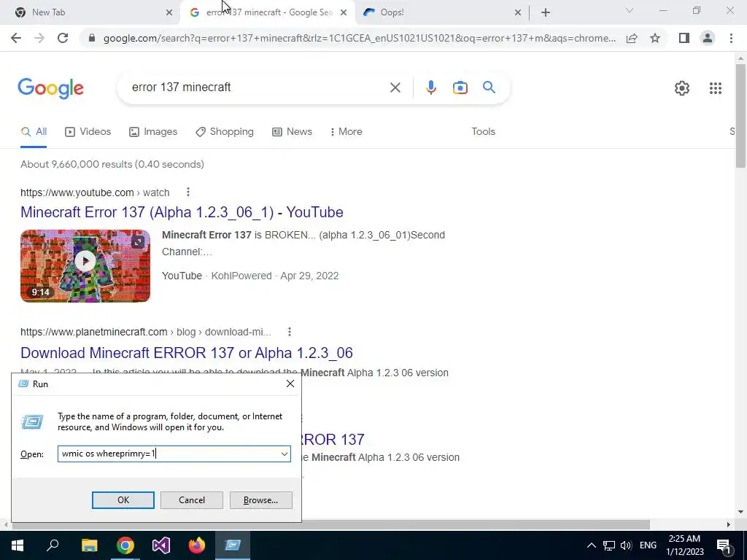Filter results by Shopping
The height and width of the screenshot is (560, 747).
(225, 132)
